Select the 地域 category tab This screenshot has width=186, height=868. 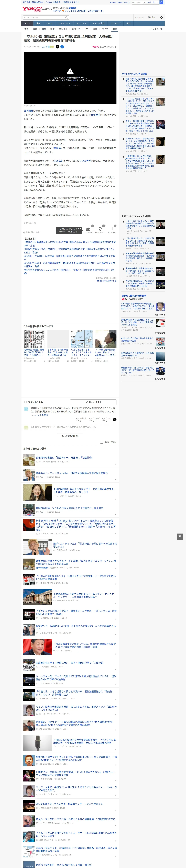115,29
